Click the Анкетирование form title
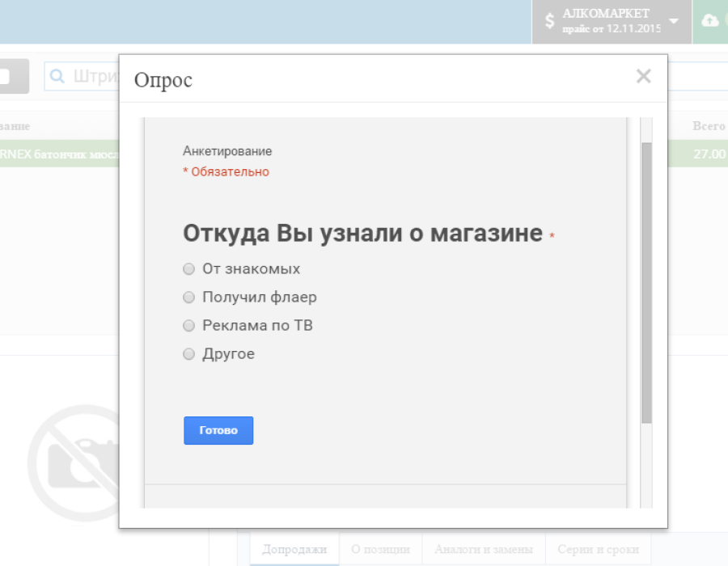728x566 pixels. tap(227, 151)
